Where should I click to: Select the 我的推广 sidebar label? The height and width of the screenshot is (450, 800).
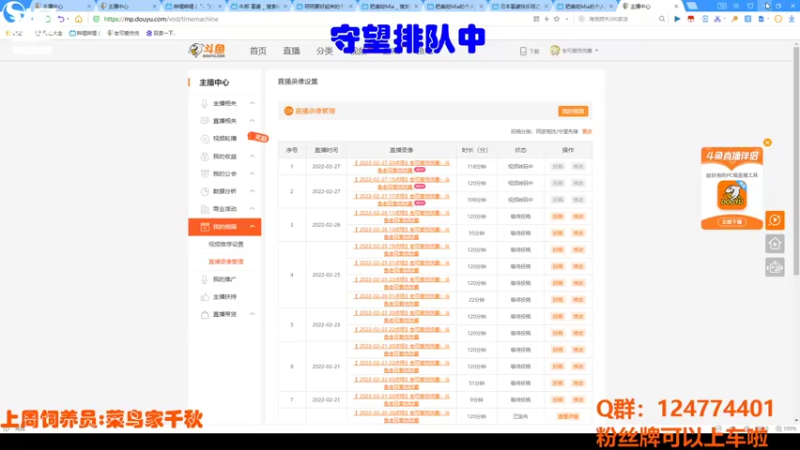click(x=224, y=280)
